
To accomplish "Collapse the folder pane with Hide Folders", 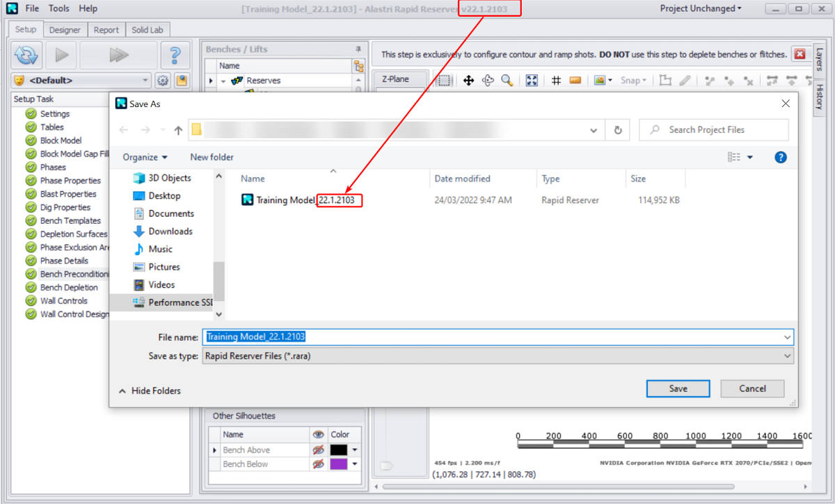I will point(150,391).
